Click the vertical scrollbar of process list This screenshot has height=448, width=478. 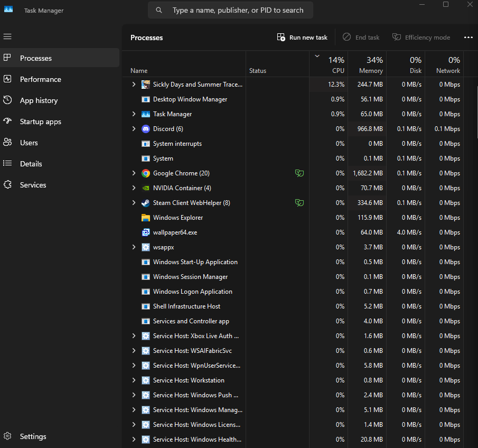click(476, 111)
